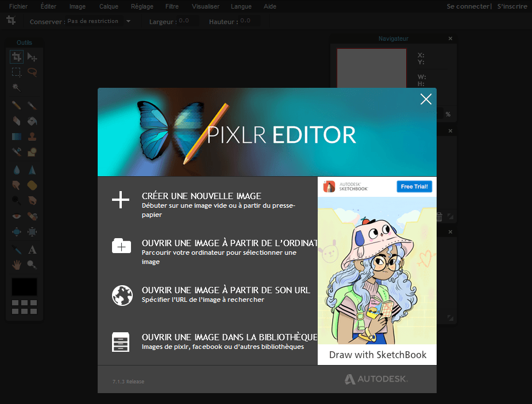Select the Red Eye reduction tool
Screen dimensions: 532x404
point(16,216)
